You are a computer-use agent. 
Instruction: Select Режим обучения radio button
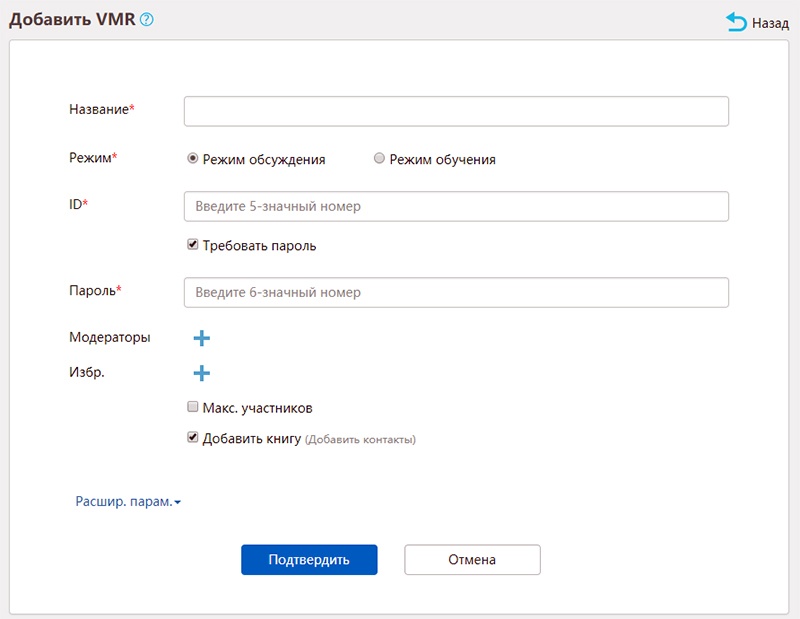(379, 158)
